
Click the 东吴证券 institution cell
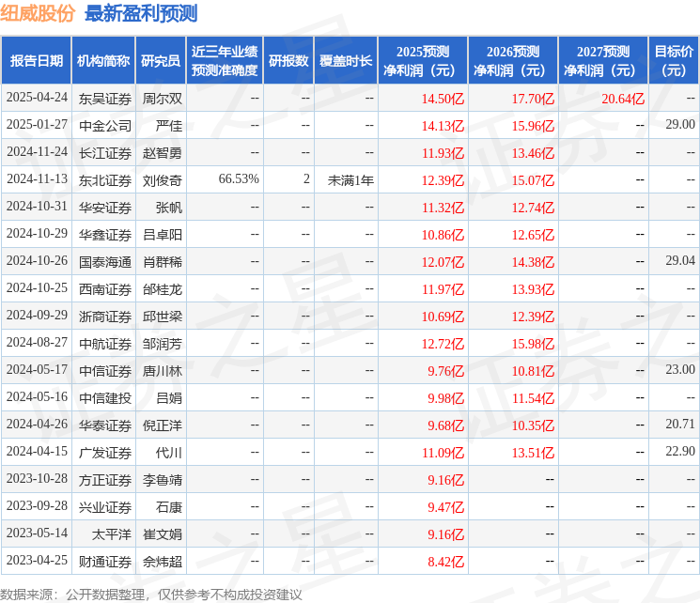pos(105,99)
